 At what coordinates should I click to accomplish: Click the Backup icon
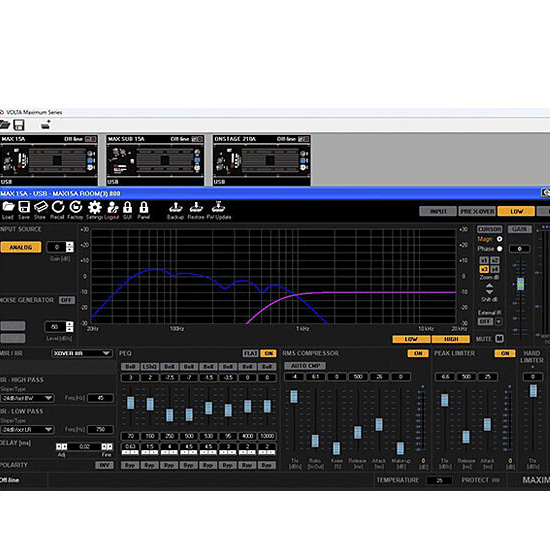point(175,207)
